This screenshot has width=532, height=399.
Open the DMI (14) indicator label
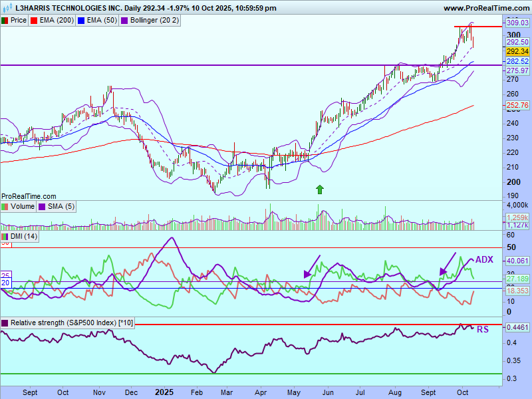pyautogui.click(x=24, y=236)
